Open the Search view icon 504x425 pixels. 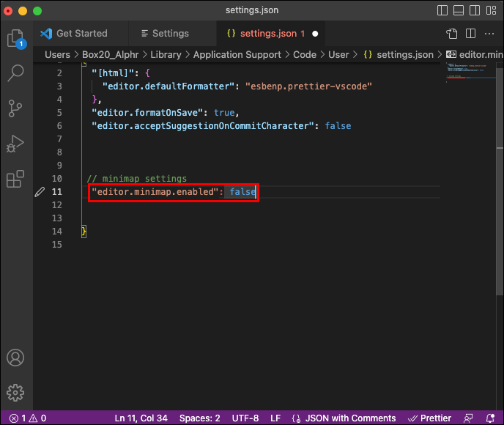15,73
